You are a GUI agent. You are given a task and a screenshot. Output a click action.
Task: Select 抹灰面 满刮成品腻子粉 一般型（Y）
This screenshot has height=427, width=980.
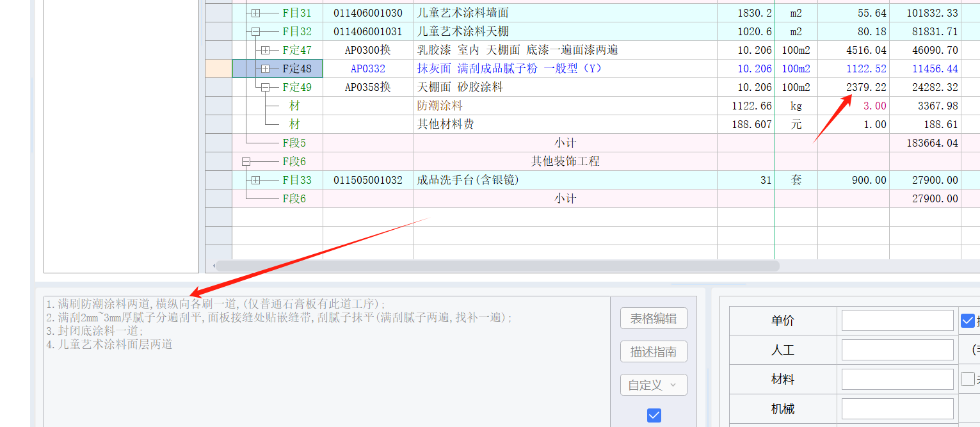[x=565, y=68]
